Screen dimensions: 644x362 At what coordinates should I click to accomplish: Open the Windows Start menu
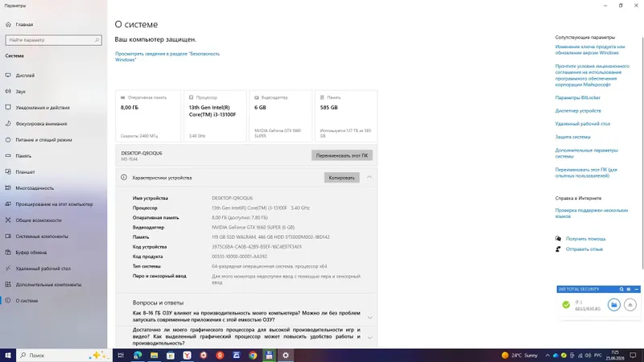8,356
